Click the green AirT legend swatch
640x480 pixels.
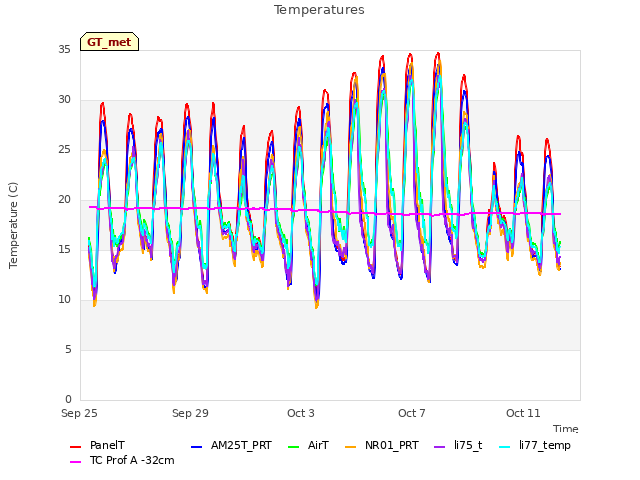click(x=293, y=447)
